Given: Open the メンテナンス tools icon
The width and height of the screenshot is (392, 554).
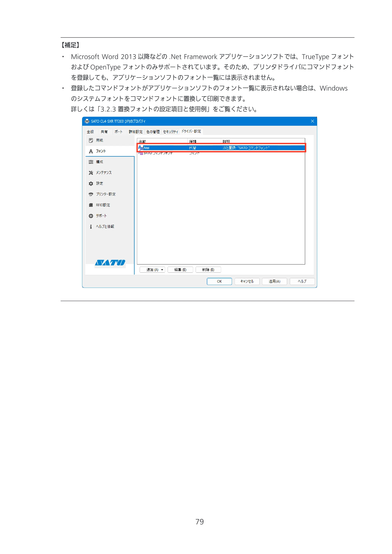Looking at the screenshot, I should click(91, 173).
